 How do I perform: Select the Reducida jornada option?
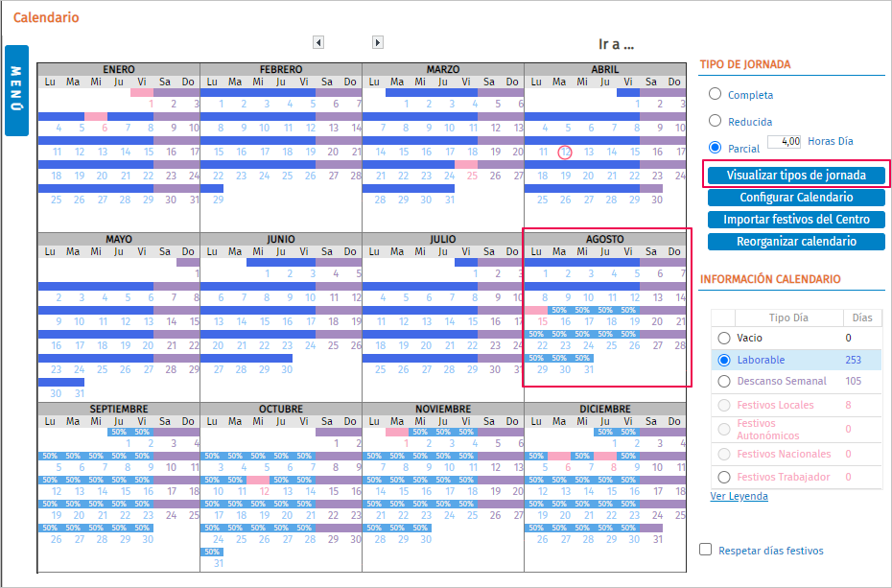coord(715,121)
